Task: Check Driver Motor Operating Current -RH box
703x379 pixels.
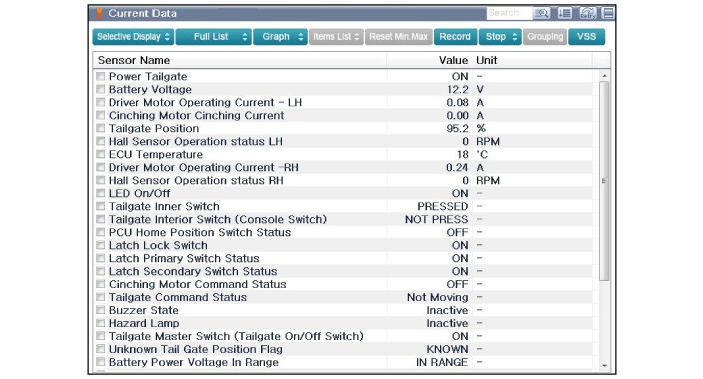Action: click(x=100, y=167)
